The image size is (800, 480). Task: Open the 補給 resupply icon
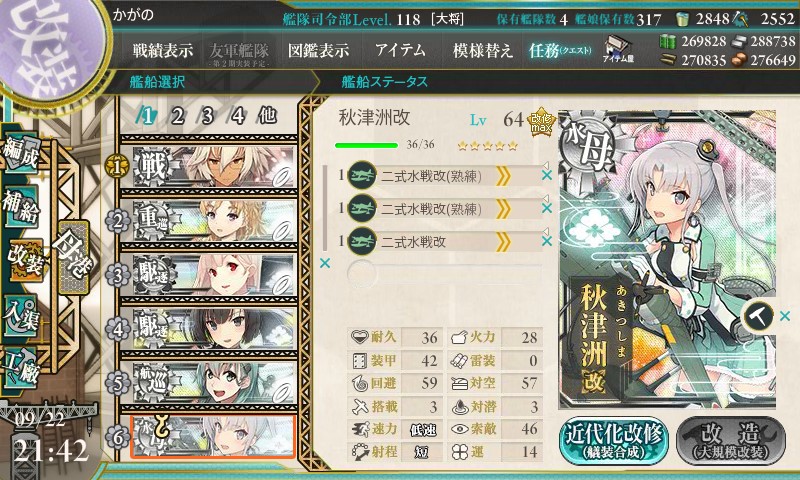click(x=21, y=206)
